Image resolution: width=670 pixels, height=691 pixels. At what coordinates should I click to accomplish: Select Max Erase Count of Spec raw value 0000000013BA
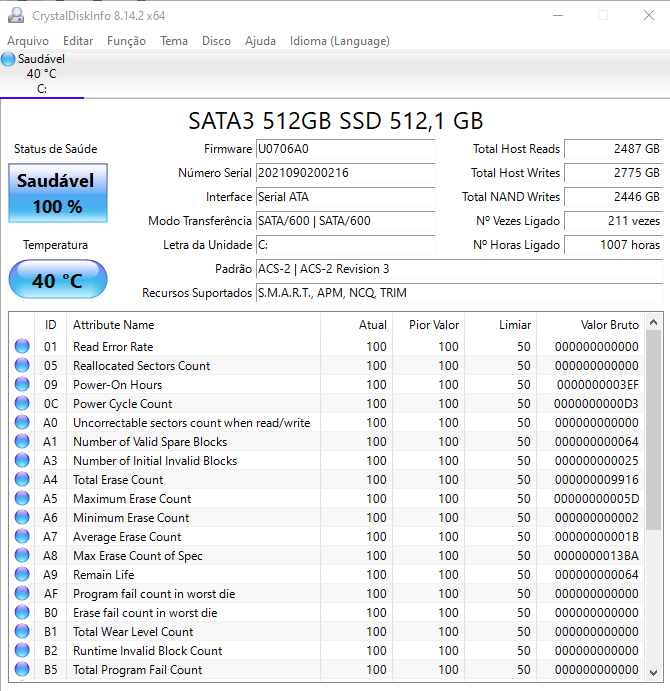point(596,556)
